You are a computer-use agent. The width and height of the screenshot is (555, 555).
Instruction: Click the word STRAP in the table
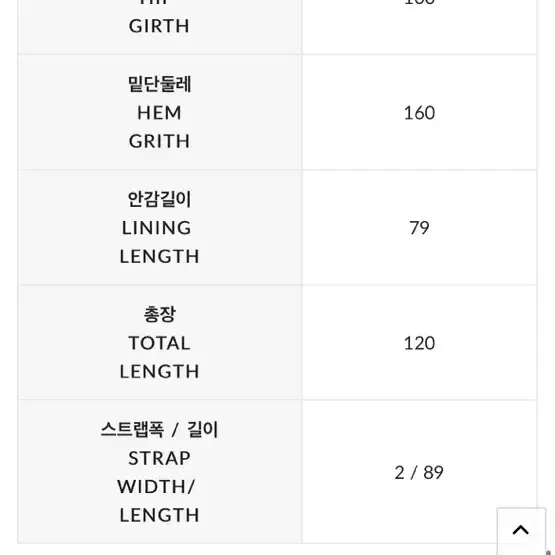click(x=159, y=458)
